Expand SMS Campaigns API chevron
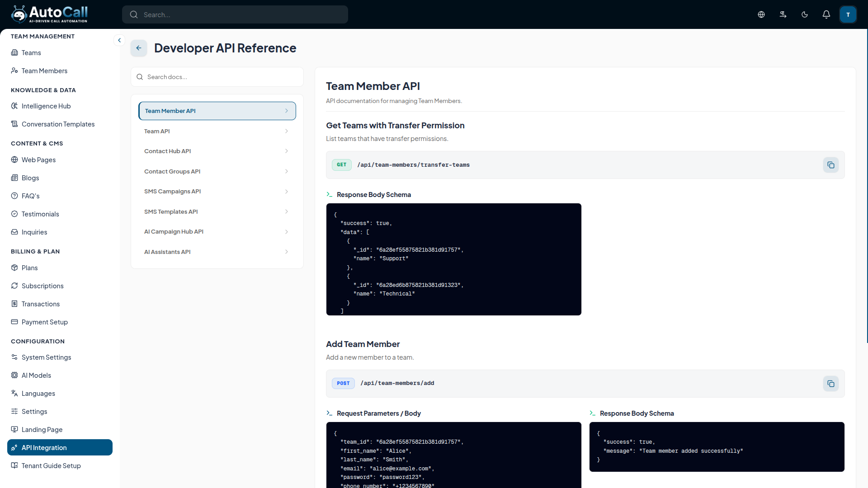This screenshot has height=488, width=868. pos(287,192)
